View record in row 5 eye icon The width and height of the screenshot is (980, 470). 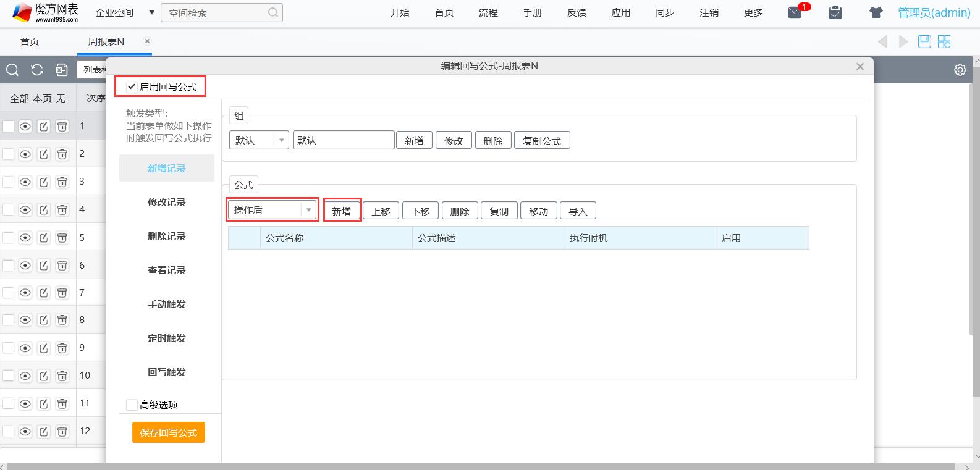pyautogui.click(x=25, y=238)
